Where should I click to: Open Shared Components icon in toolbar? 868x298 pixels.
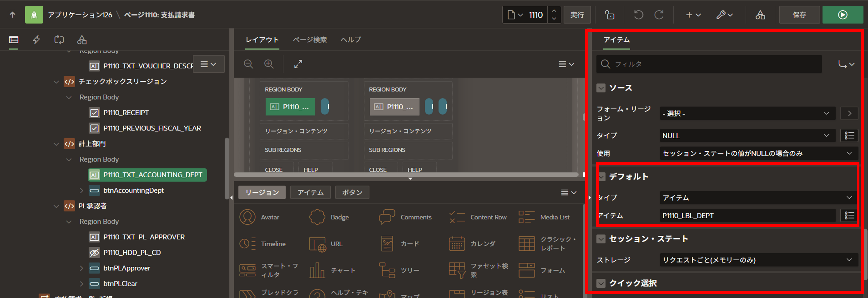(x=760, y=15)
